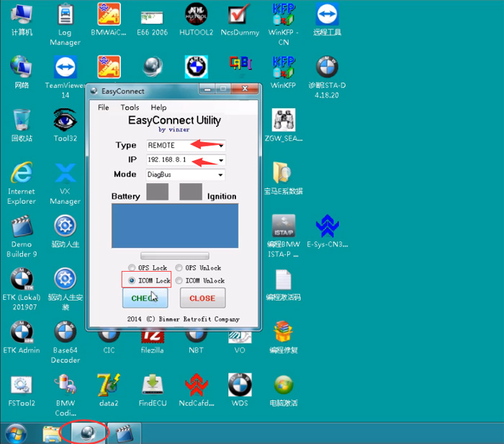Click the CHECK button
This screenshot has width=504, height=444.
tap(145, 298)
